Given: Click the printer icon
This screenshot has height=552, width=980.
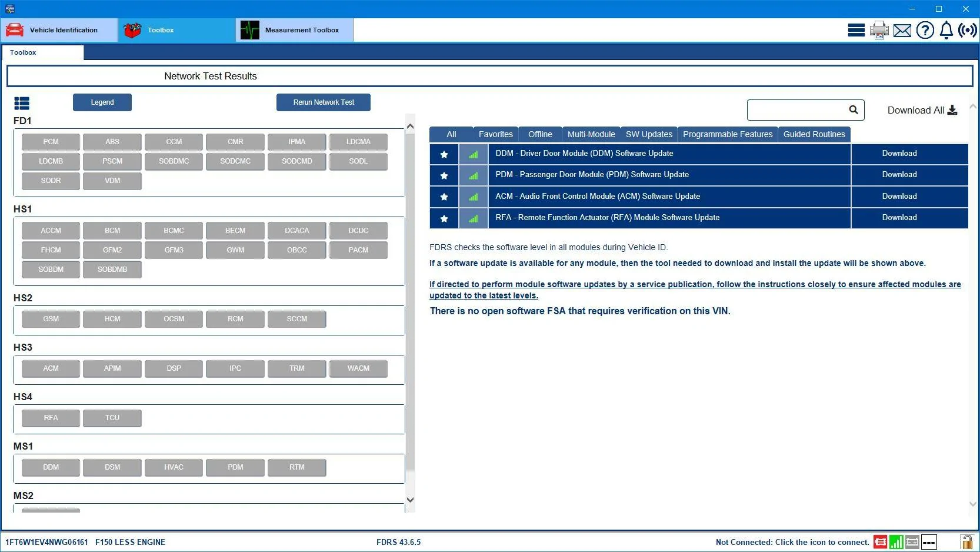Looking at the screenshot, I should tap(879, 30).
